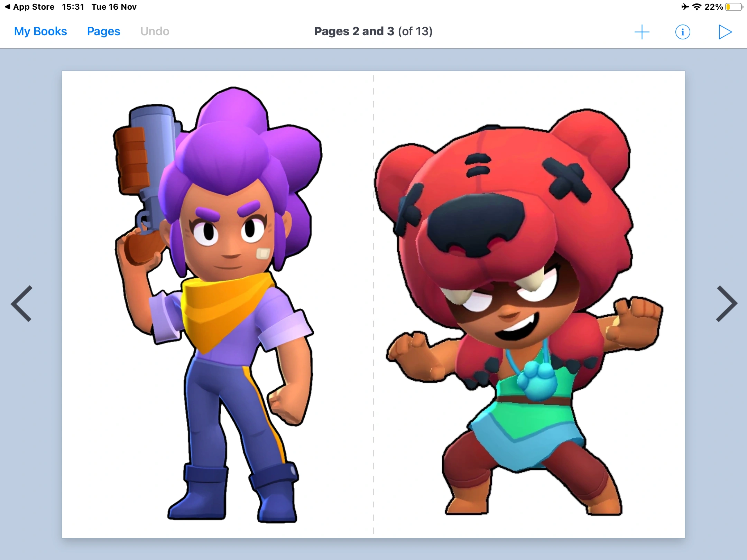
Task: Open the Pages thumbnail overview
Action: (x=103, y=31)
